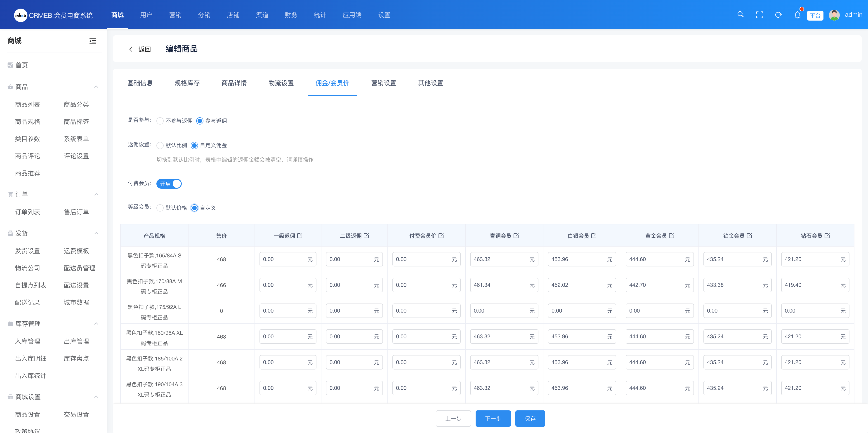
Task: Collapse the sidebar with the menu fold icon
Action: pyautogui.click(x=93, y=41)
